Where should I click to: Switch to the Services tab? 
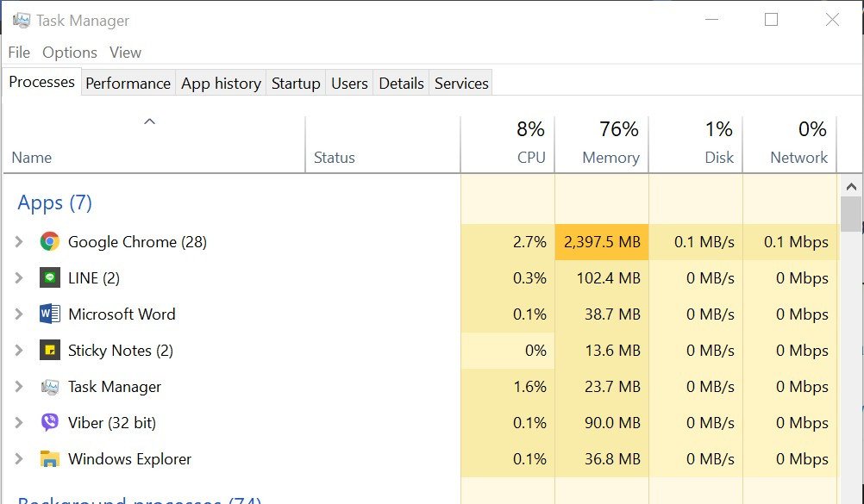tap(460, 83)
